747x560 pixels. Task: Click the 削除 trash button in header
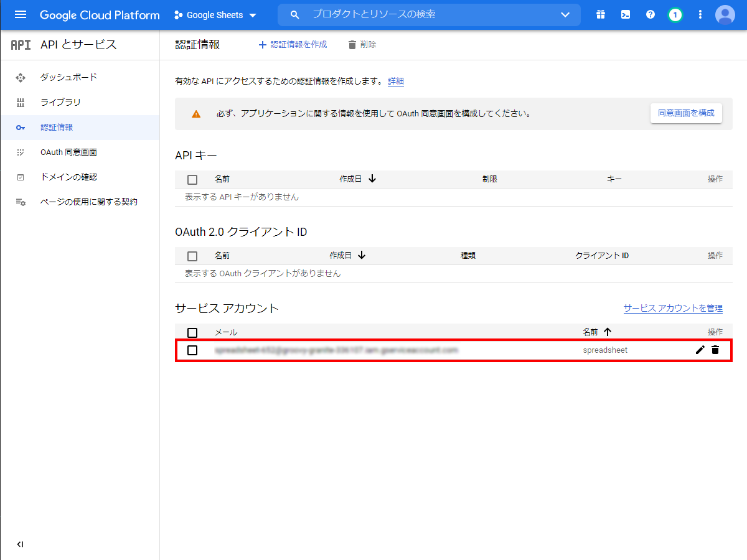pyautogui.click(x=362, y=45)
